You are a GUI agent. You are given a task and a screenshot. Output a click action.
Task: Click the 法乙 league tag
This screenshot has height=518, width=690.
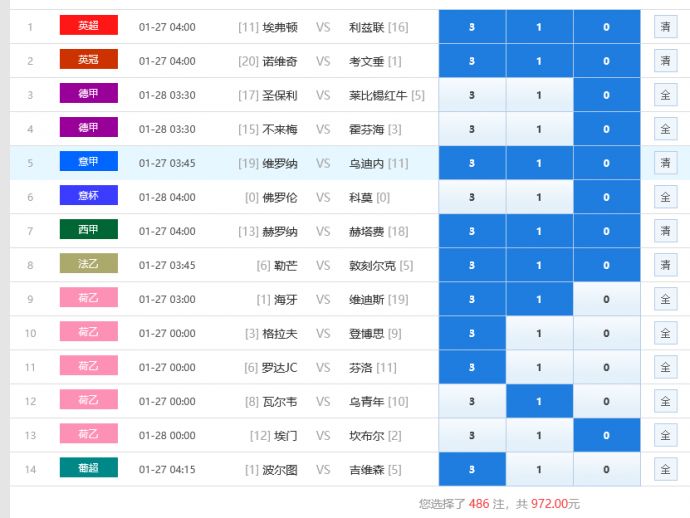[88, 264]
